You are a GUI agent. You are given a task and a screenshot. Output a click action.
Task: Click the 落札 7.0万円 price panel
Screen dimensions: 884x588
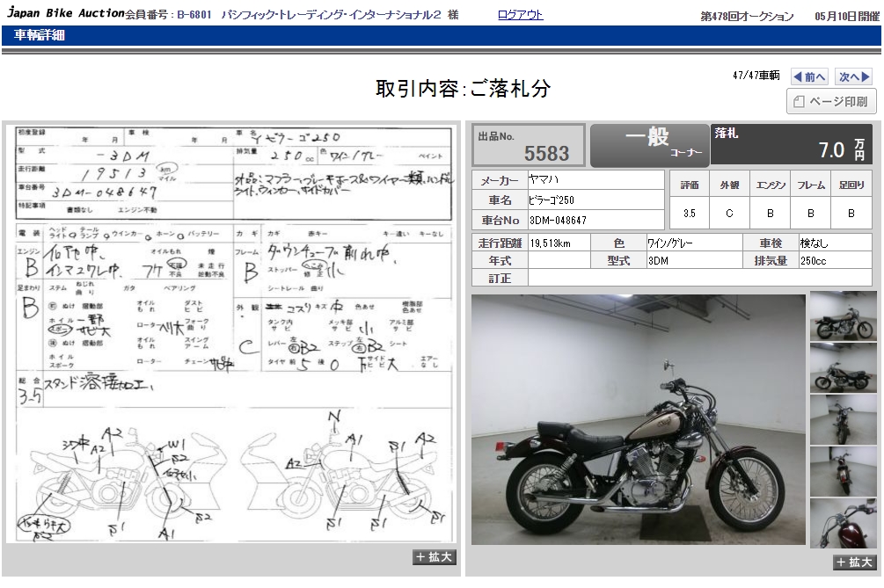[x=791, y=145]
